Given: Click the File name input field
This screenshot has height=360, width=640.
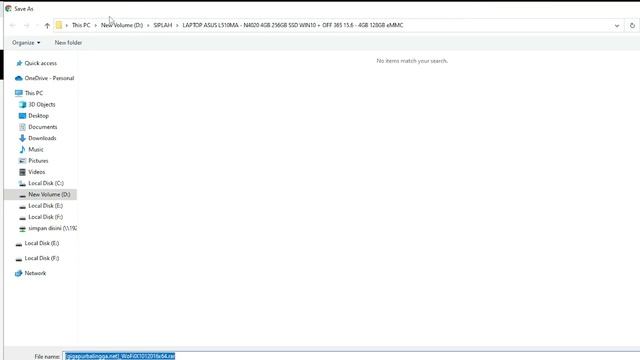Looking at the screenshot, I should point(351,356).
